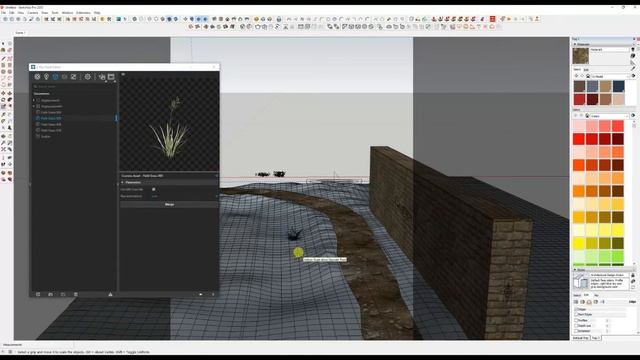This screenshot has width=640, height=360.
Task: Activate the Pan hand tool
Action: tap(9, 136)
